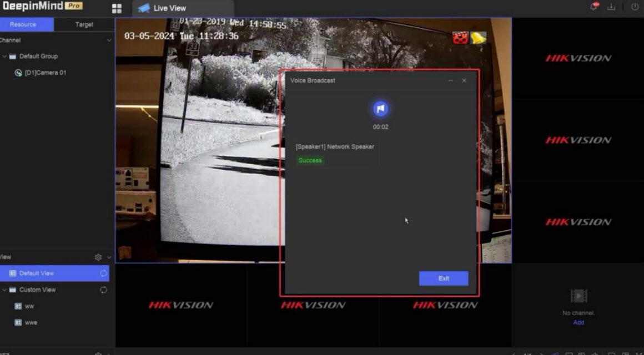Select [D1]Camera 01 in channel tree
Screen dimensions: 644x355
click(x=45, y=73)
